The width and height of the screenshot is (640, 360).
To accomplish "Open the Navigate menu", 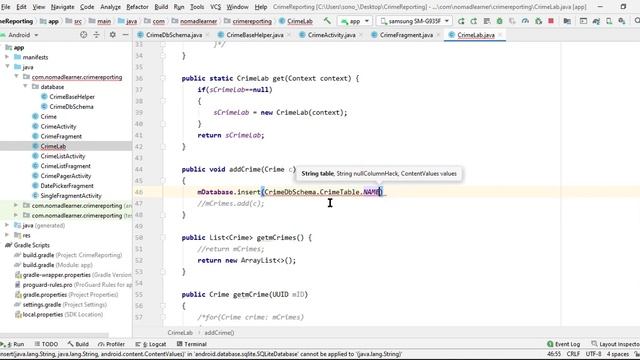I will click(62, 7).
